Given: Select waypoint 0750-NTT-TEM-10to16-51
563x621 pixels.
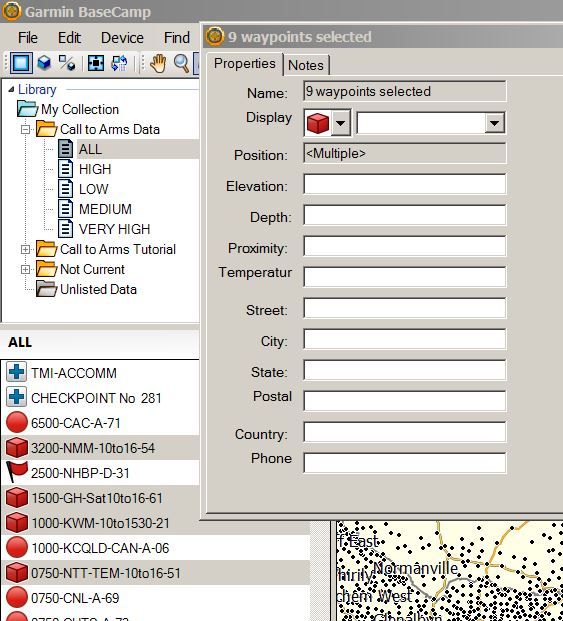Looking at the screenshot, I should tap(106, 573).
